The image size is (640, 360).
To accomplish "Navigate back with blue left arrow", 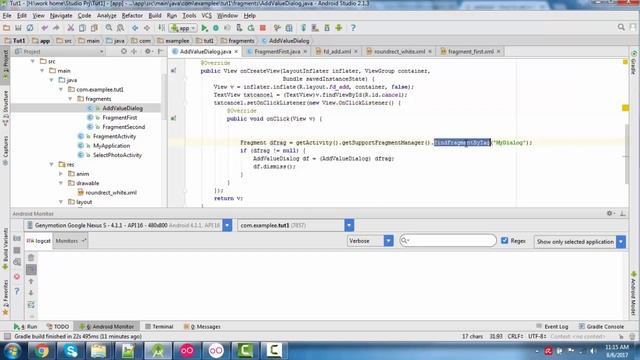I will pos(135,28).
